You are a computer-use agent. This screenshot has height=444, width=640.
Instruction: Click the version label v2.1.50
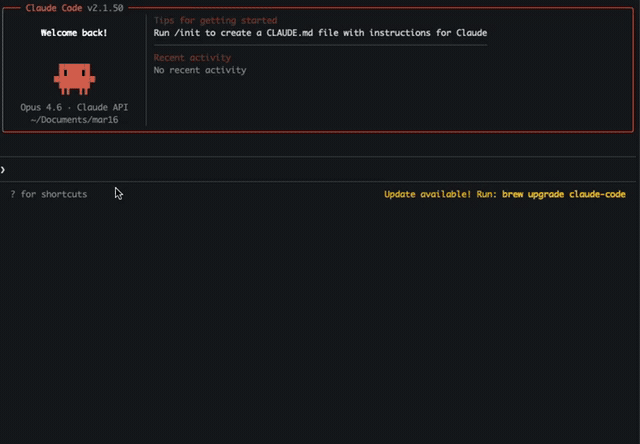click(105, 8)
